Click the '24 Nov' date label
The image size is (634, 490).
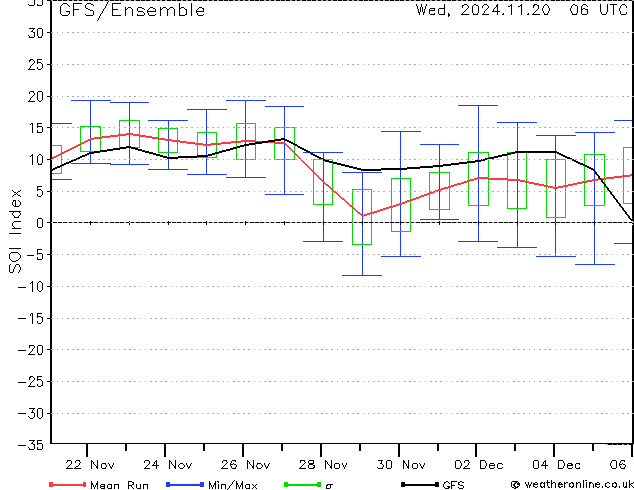coord(168,465)
